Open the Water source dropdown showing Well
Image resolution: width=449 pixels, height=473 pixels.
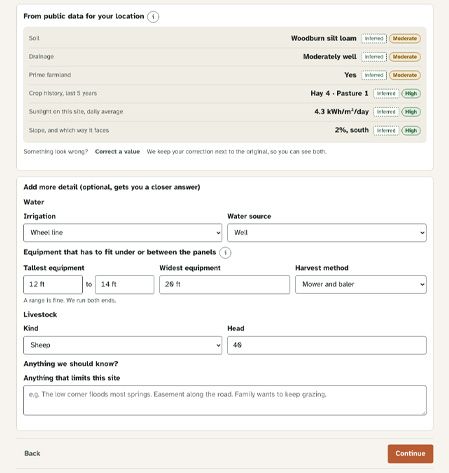[327, 233]
